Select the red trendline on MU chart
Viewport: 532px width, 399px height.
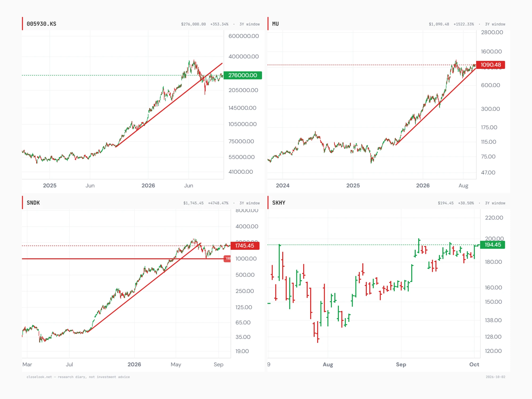pos(436,107)
